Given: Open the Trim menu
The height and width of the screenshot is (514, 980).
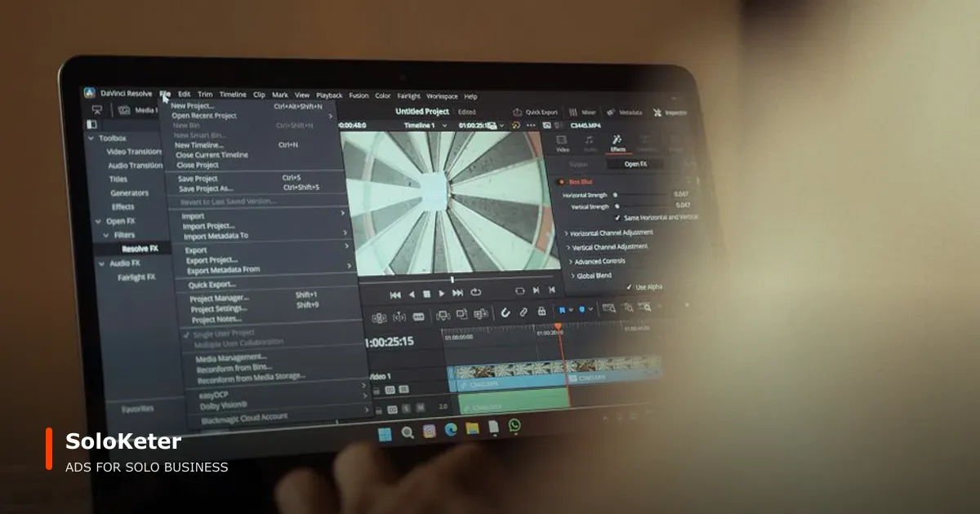Looking at the screenshot, I should [205, 94].
